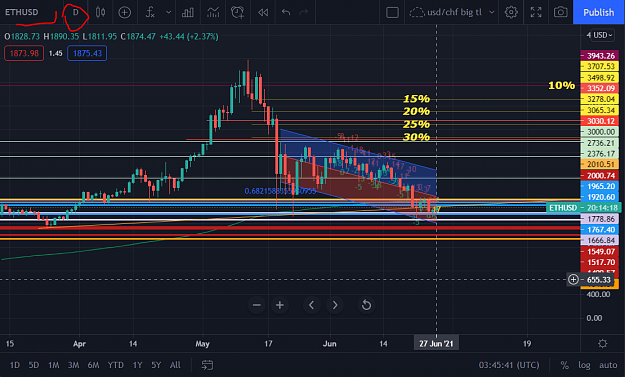
Task: Select the 3M date range
Action: coord(73,365)
